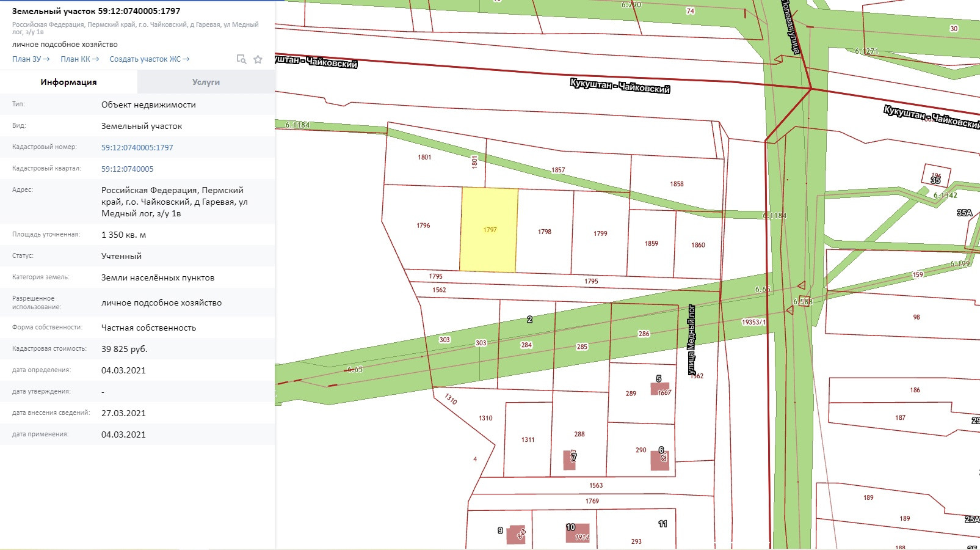Click parcel 1769 on the map
This screenshot has width=980, height=550.
click(x=592, y=501)
